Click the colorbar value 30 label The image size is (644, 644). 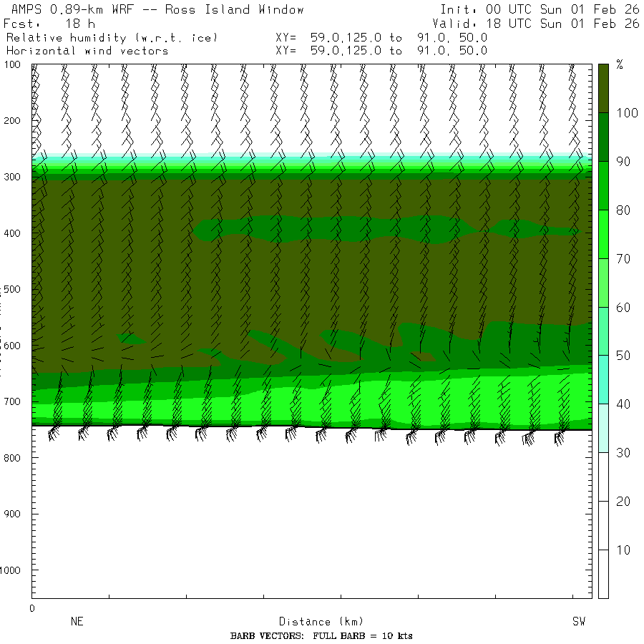[x=623, y=453]
